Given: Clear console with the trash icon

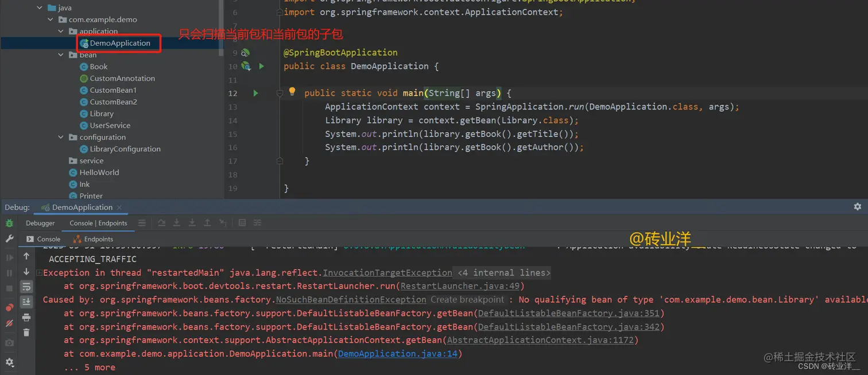Looking at the screenshot, I should click(x=26, y=333).
